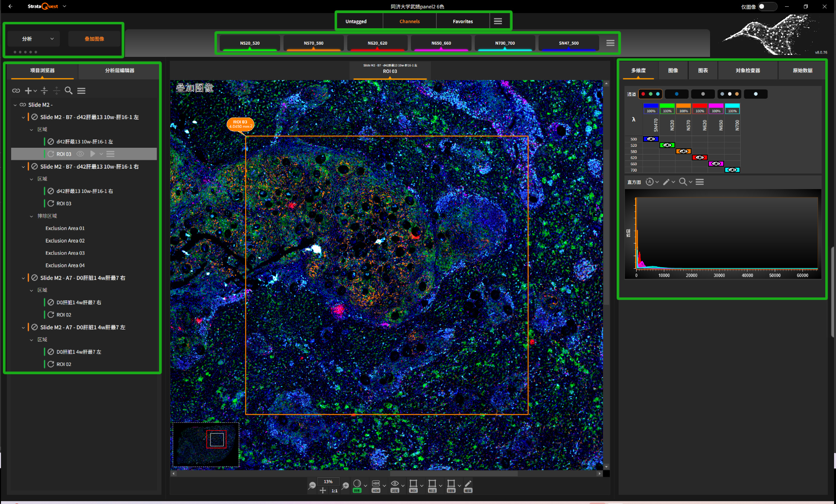This screenshot has width=836, height=504.
Task: Open the 对象检查器 tab
Action: (747, 70)
